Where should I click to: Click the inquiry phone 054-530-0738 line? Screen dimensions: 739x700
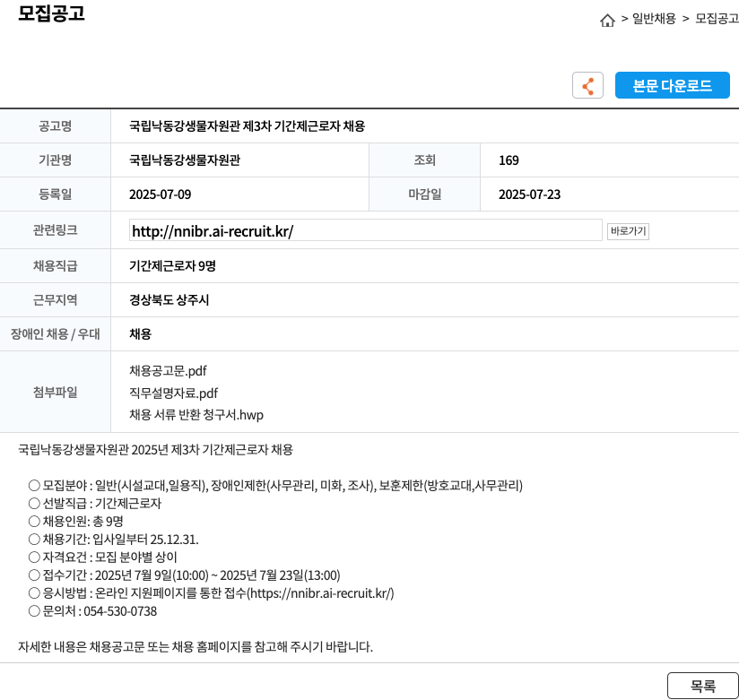[x=92, y=611]
